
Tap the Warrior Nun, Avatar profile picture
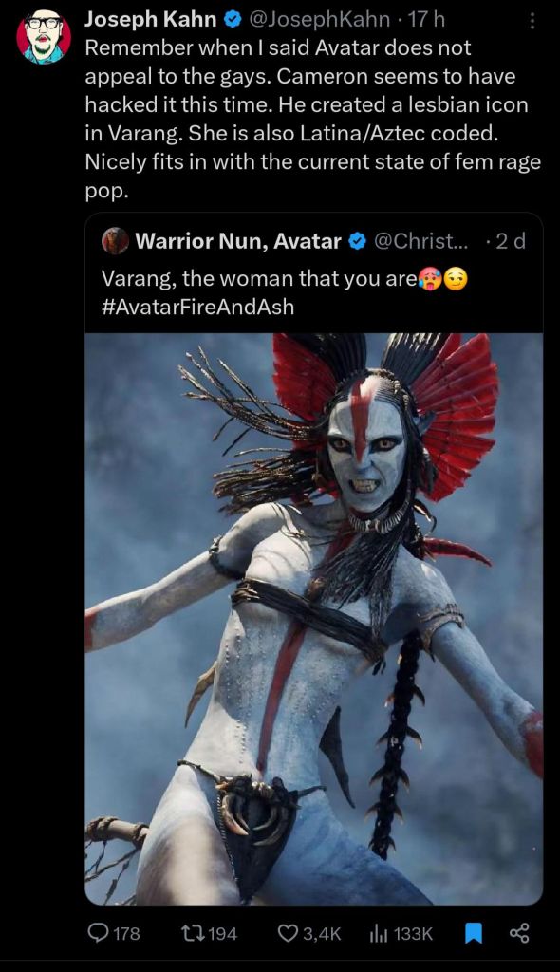tap(116, 240)
